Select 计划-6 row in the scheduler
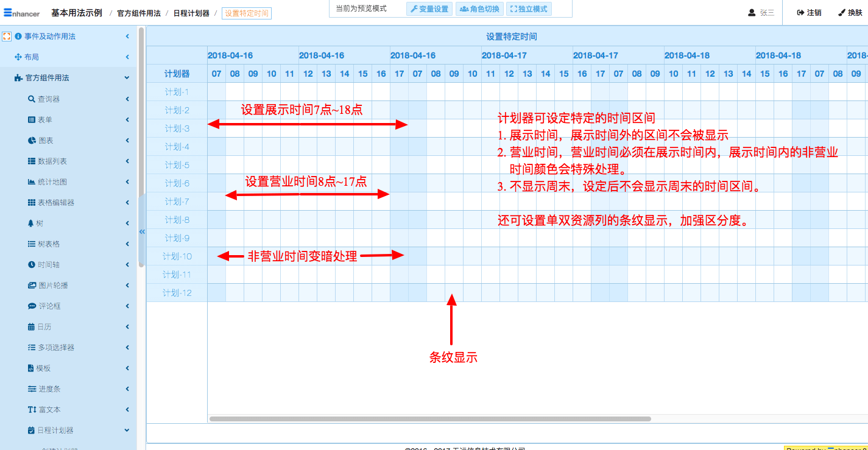This screenshot has width=868, height=450. click(x=177, y=183)
